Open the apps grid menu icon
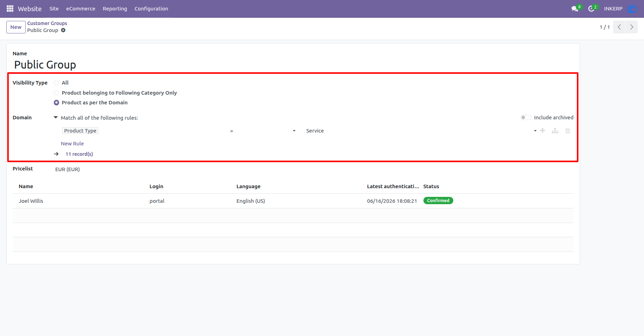Image resolution: width=644 pixels, height=336 pixels. pyautogui.click(x=10, y=9)
